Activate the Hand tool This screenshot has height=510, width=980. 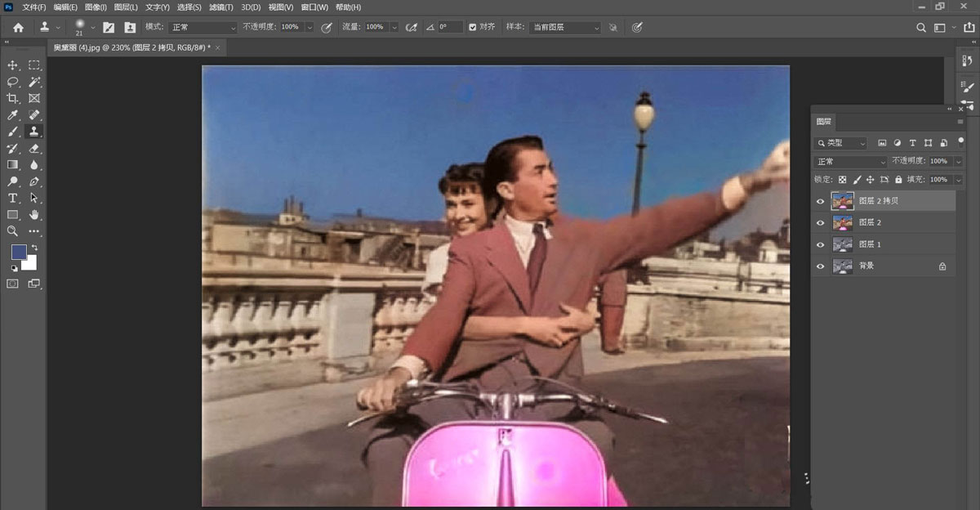click(x=34, y=214)
